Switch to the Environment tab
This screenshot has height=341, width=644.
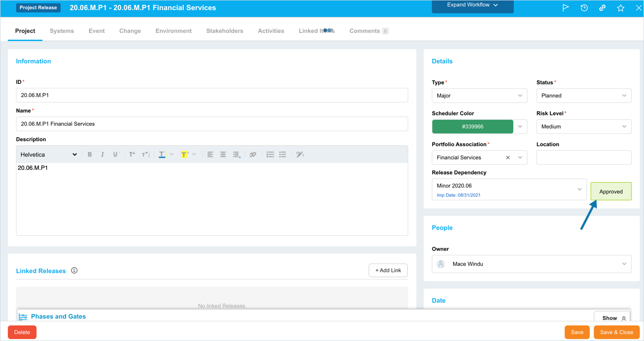tap(173, 31)
